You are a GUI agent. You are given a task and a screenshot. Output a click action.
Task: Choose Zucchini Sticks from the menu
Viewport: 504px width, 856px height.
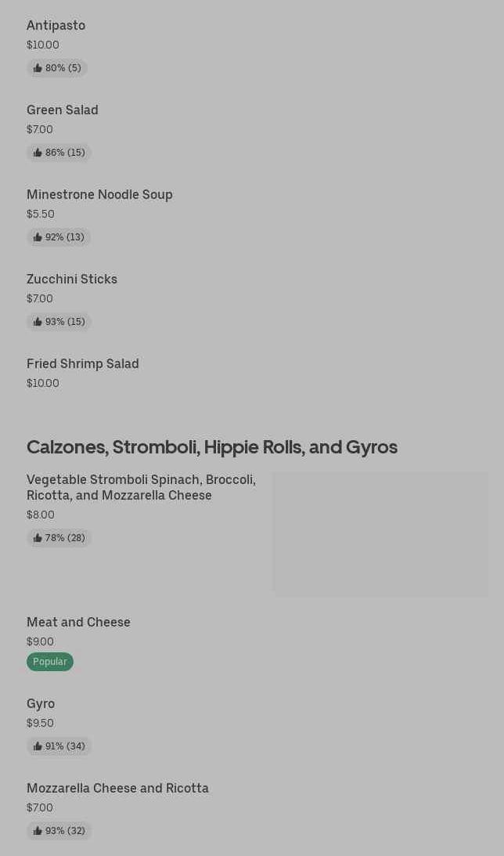coord(71,280)
